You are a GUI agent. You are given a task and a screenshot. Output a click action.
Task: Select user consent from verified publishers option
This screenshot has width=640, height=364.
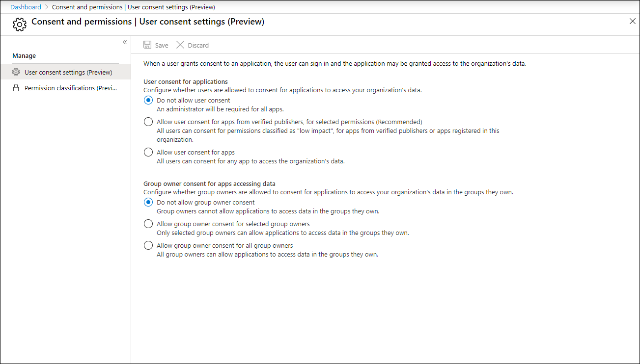click(x=148, y=122)
